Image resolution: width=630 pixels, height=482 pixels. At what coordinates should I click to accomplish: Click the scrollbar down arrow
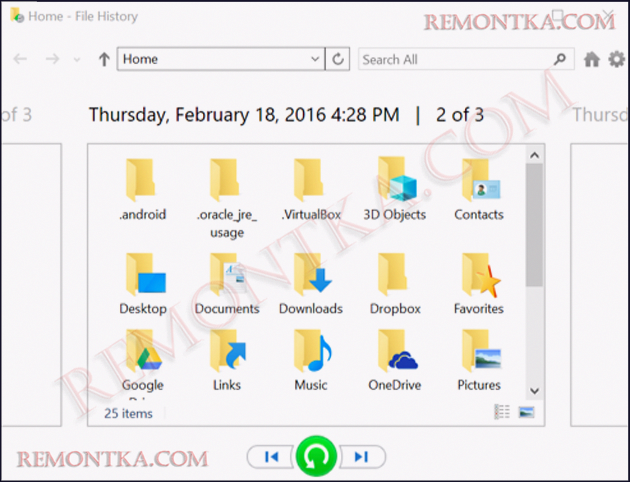point(534,390)
